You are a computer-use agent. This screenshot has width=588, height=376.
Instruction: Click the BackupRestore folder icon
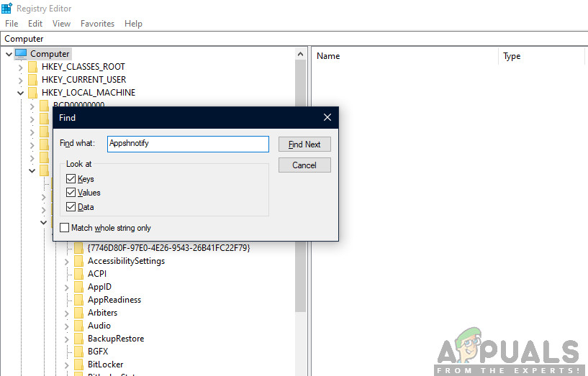click(x=78, y=339)
